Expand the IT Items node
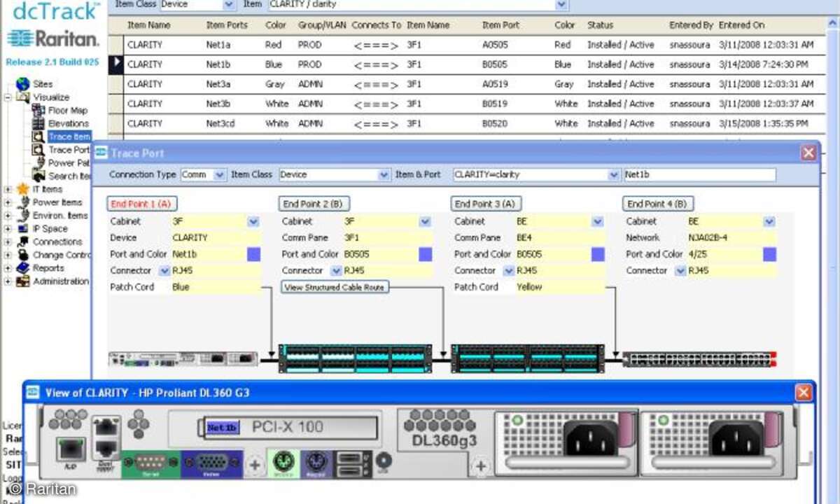 (x=8, y=189)
